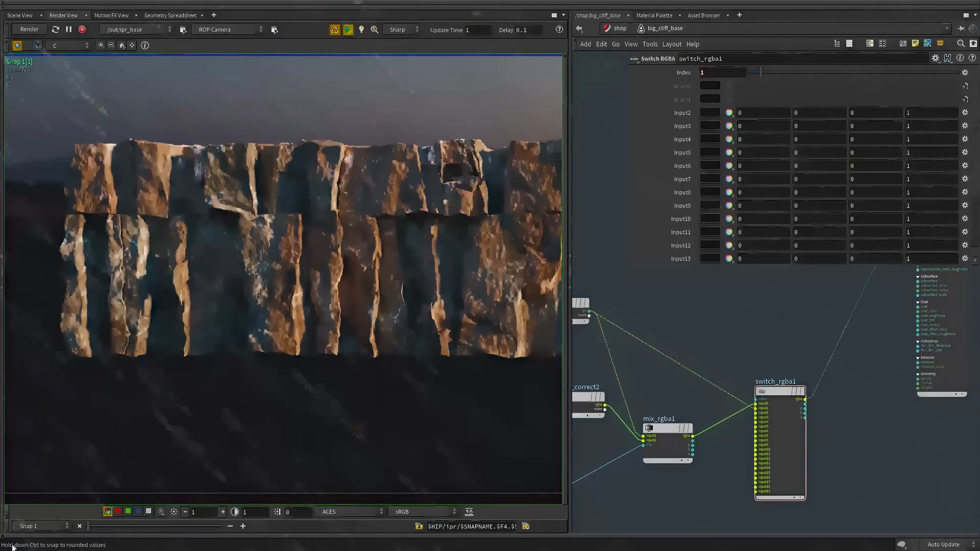Viewport: 980px width, 551px height.
Task: Click the magnifier icon beside Sharp
Action: coord(375,30)
